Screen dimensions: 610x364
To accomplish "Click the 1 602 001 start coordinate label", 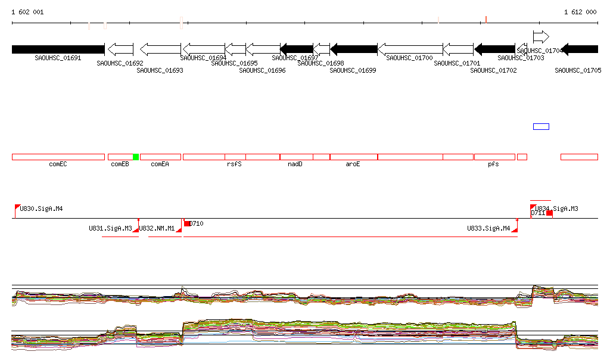I will tap(27, 12).
